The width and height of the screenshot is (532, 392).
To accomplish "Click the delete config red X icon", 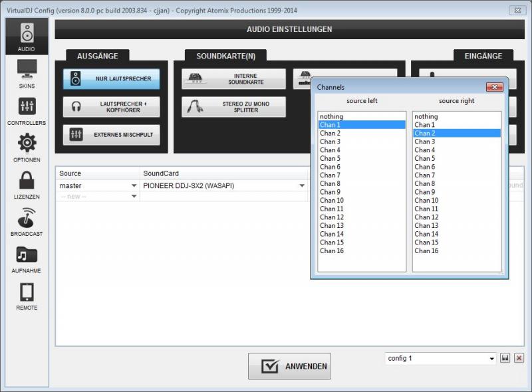I will pyautogui.click(x=519, y=358).
